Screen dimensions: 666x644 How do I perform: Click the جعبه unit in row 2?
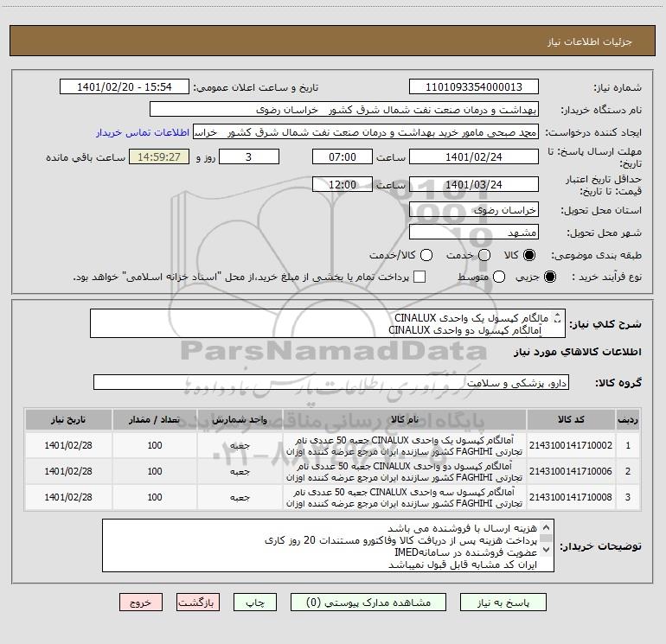(240, 472)
